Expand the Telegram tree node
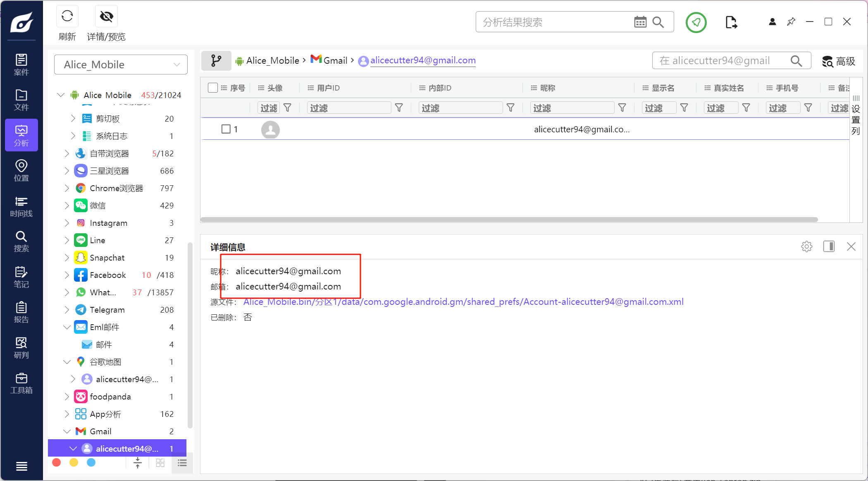The image size is (868, 481). point(67,310)
